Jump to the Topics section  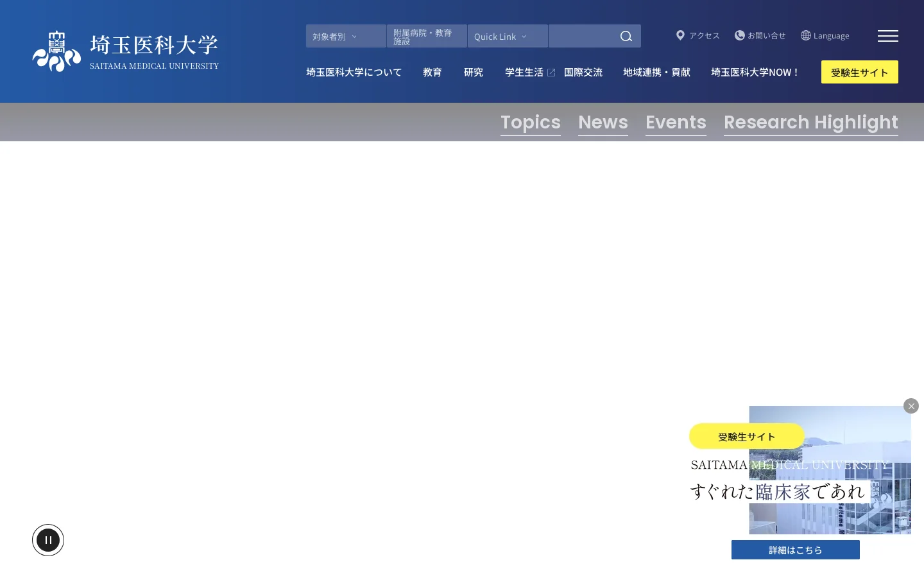pos(531,122)
